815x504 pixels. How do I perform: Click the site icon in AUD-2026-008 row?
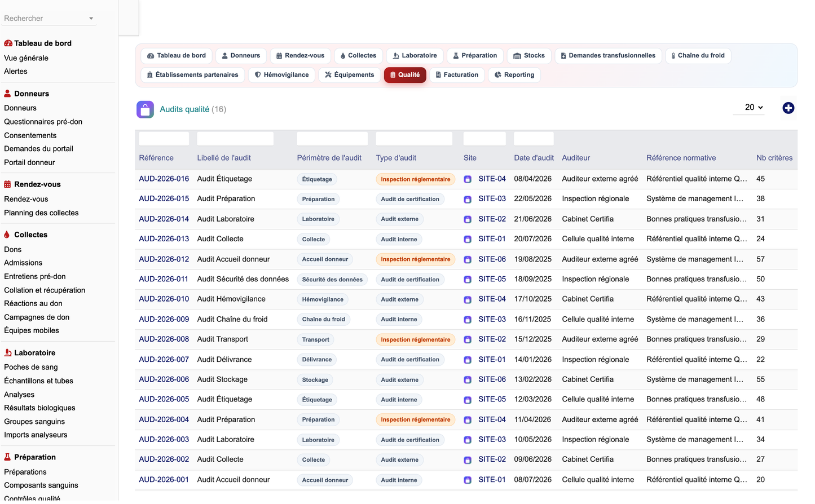(x=468, y=340)
